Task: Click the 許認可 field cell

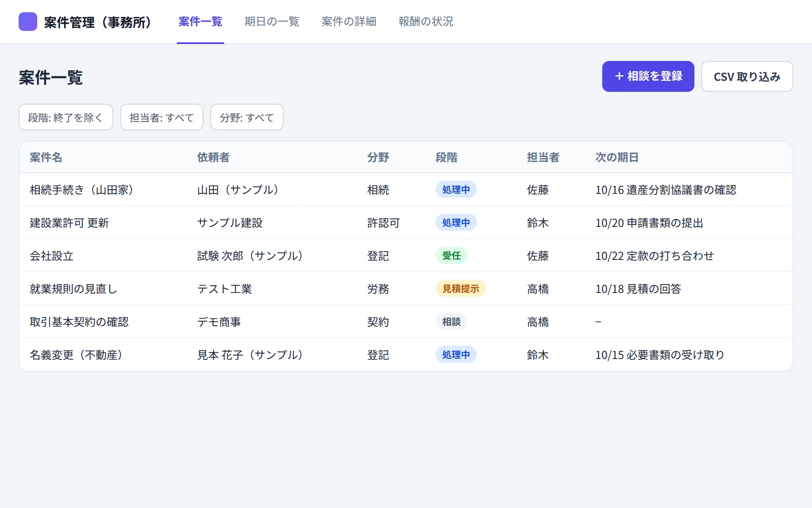Action: tap(384, 223)
